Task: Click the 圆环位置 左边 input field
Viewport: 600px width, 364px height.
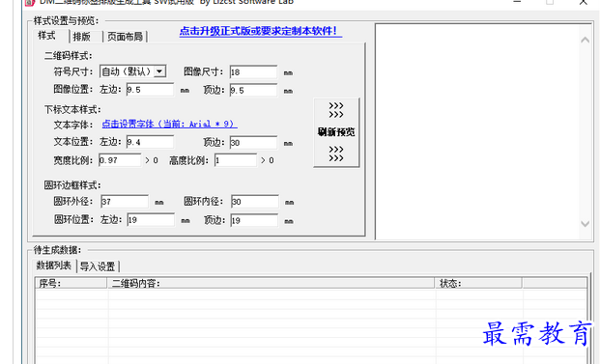Action: coord(151,220)
